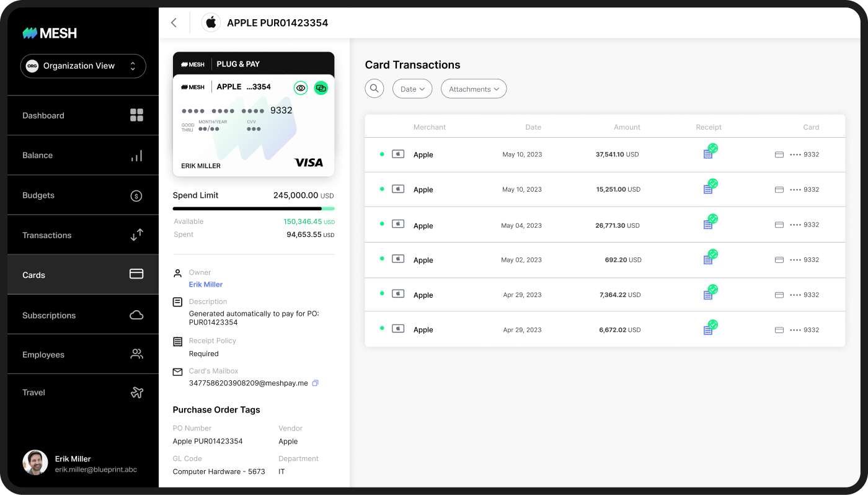This screenshot has width=868, height=495.
Task: Open the Date filter dropdown
Action: (x=412, y=88)
